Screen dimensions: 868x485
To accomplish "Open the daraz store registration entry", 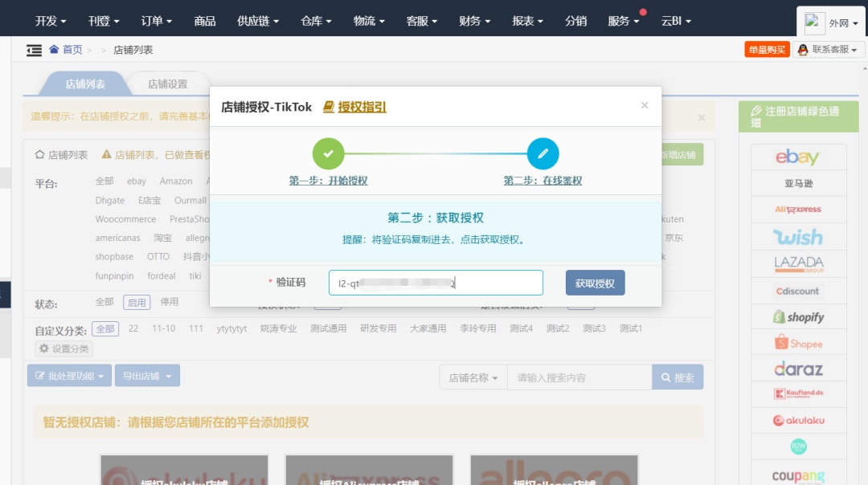I will [797, 369].
